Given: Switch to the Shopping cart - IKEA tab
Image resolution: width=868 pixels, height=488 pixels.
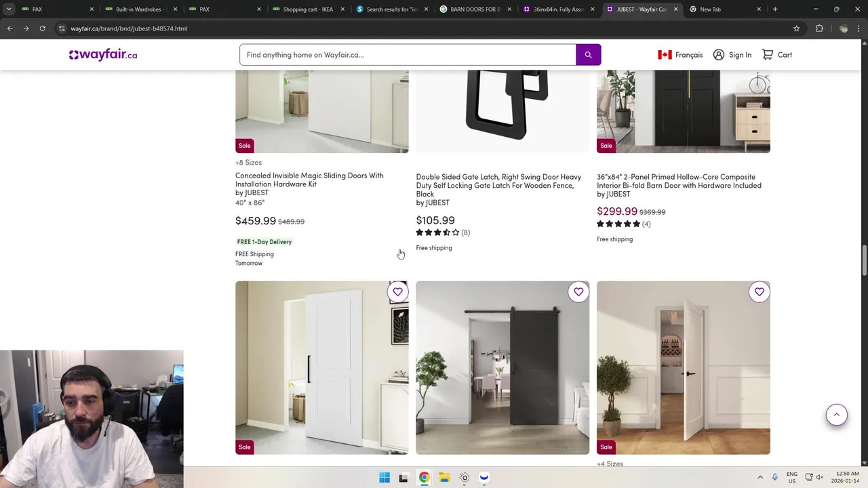Looking at the screenshot, I should point(309,9).
